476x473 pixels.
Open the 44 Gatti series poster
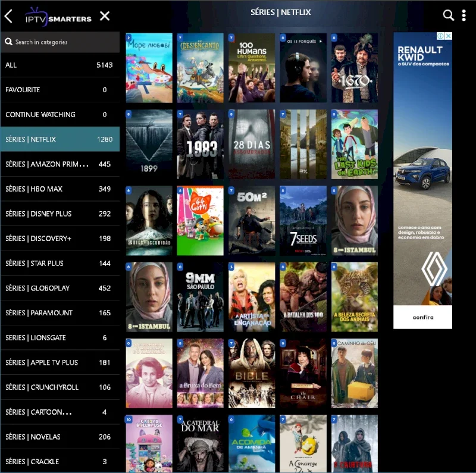click(201, 220)
